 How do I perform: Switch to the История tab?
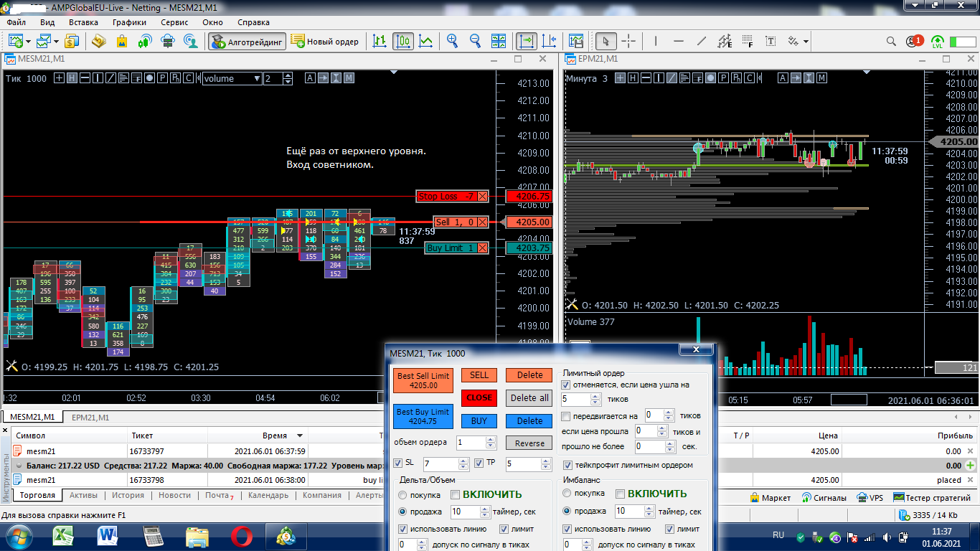128,495
